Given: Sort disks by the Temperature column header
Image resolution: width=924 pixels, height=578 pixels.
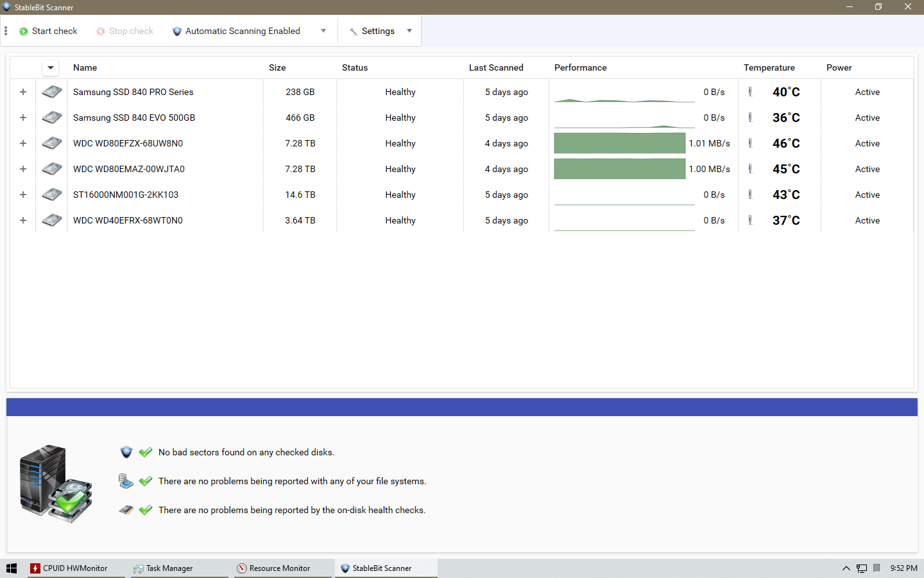Looking at the screenshot, I should (769, 67).
